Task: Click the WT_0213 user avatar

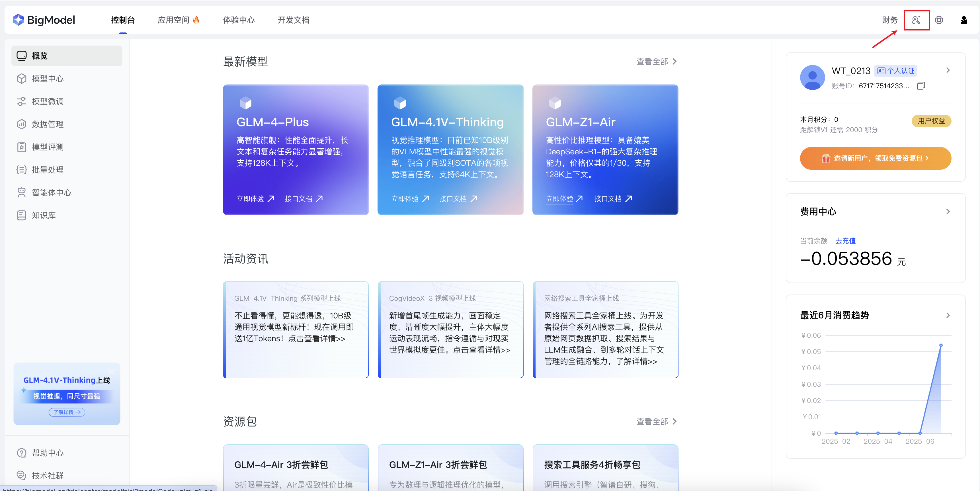Action: coord(812,77)
